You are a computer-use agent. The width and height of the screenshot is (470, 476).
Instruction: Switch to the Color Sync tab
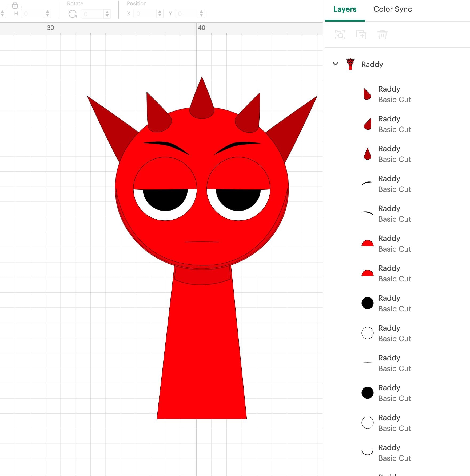point(392,9)
